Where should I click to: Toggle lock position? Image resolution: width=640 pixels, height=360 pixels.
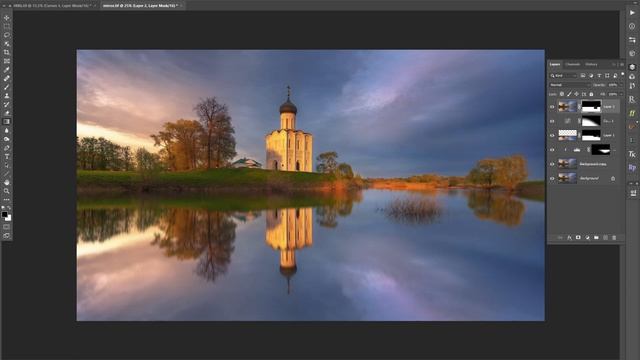pos(577,94)
